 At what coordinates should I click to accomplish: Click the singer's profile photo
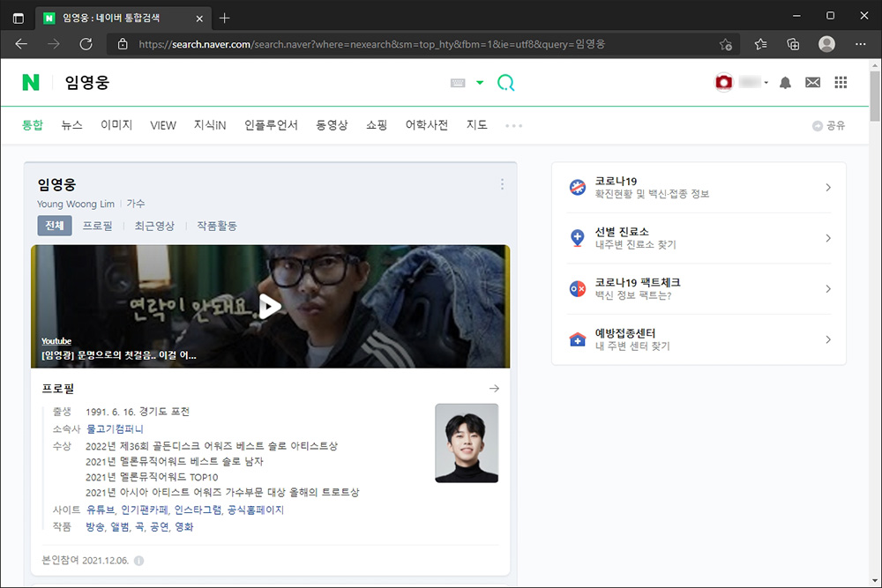(x=467, y=443)
